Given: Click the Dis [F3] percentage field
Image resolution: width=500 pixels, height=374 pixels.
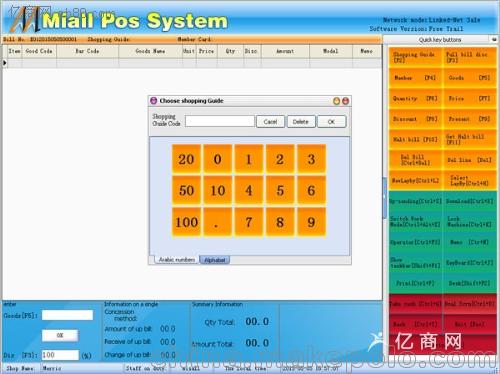Looking at the screenshot, I should 60,355.
